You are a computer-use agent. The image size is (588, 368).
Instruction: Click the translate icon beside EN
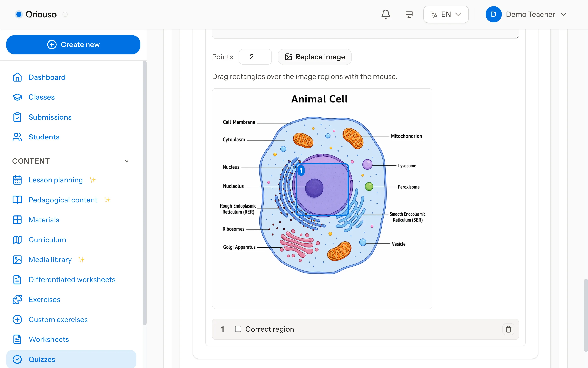click(x=434, y=14)
